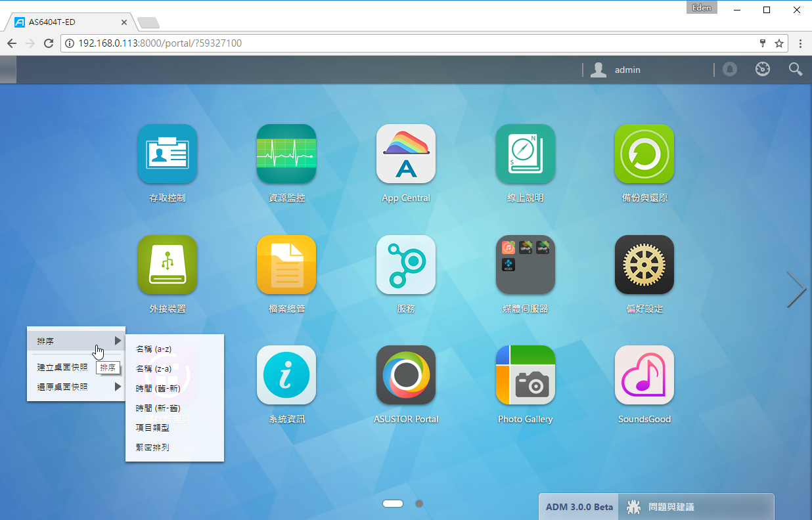
Task: Sort by 名稱 (z-a)
Action: 175,368
